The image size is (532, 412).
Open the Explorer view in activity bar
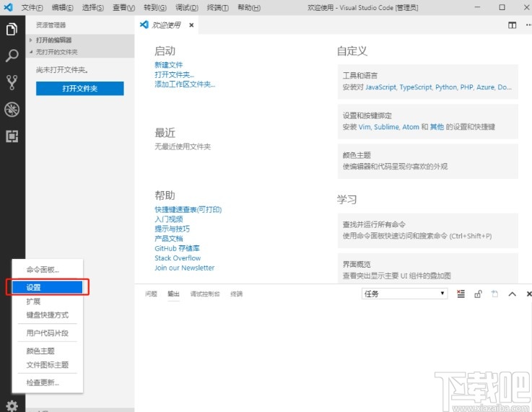12,29
